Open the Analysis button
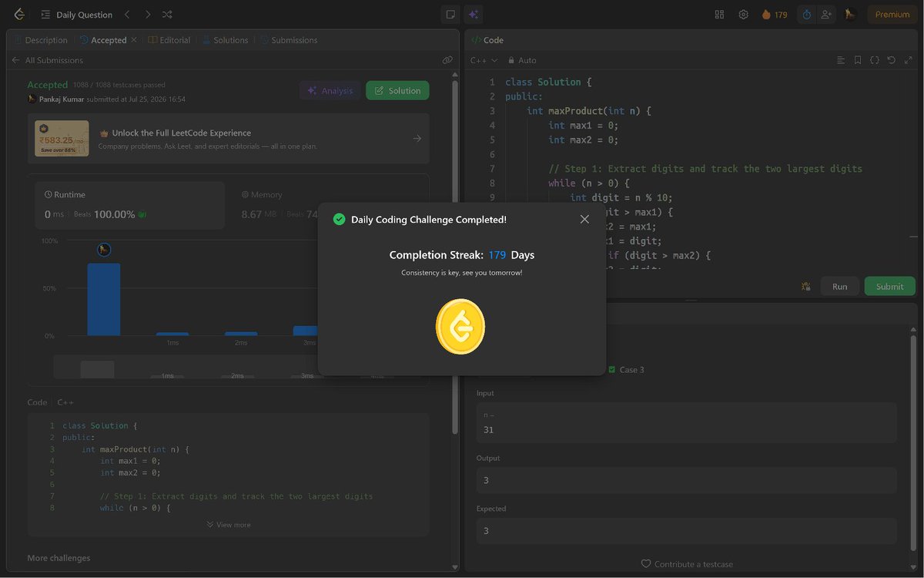Image resolution: width=924 pixels, height=578 pixels. tap(330, 91)
